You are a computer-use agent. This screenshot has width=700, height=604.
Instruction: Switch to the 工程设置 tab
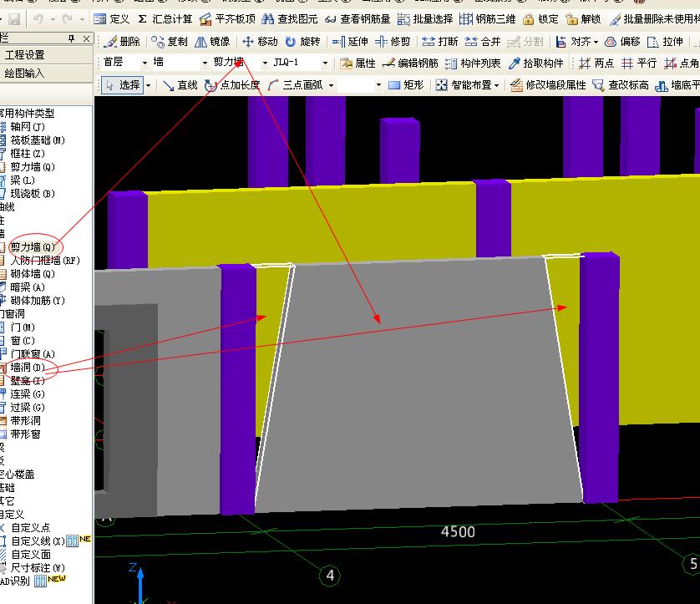[25, 54]
